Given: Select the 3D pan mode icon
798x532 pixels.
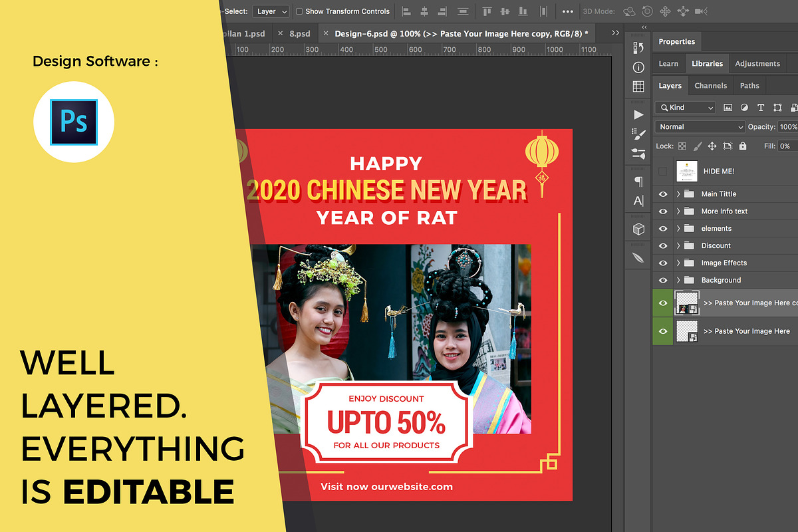Looking at the screenshot, I should click(665, 11).
